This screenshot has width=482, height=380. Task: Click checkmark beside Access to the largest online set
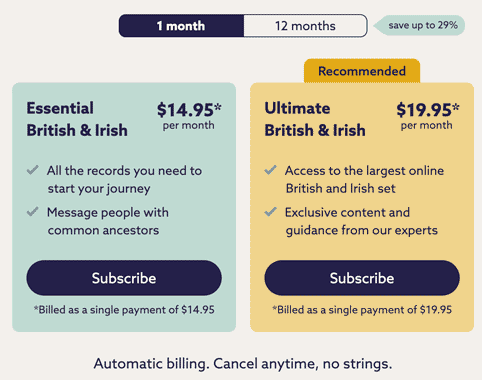point(271,170)
